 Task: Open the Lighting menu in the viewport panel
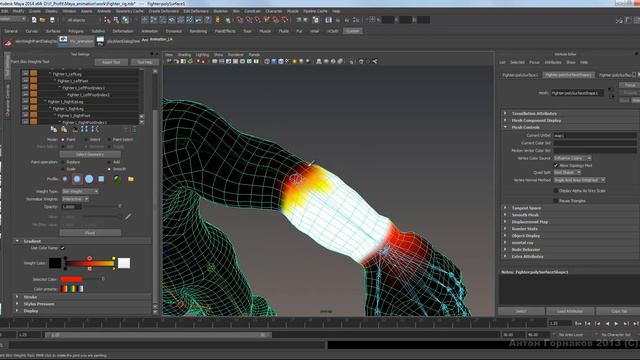[202, 55]
